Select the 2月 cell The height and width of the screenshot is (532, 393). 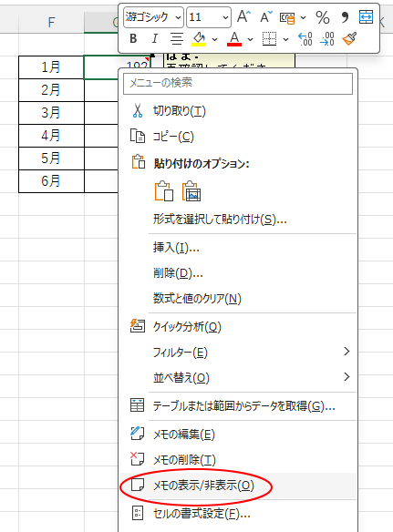51,90
